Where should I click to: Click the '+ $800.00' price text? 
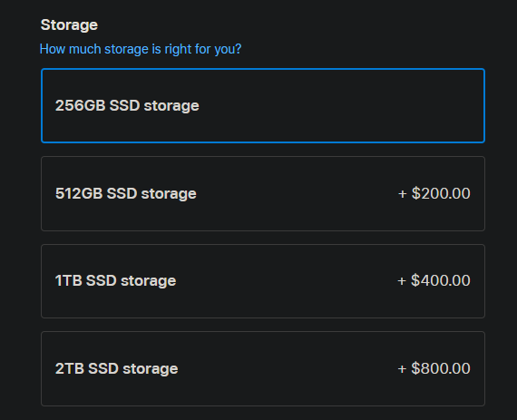[434, 368]
